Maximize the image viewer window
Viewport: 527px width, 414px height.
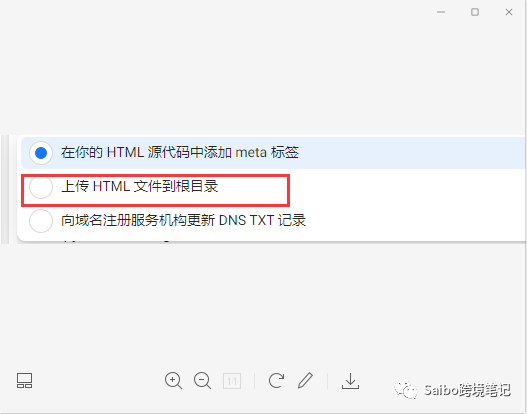pos(475,12)
